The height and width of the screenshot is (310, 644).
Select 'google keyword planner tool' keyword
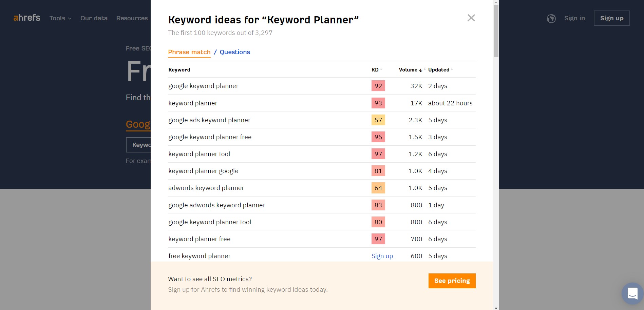click(x=210, y=222)
